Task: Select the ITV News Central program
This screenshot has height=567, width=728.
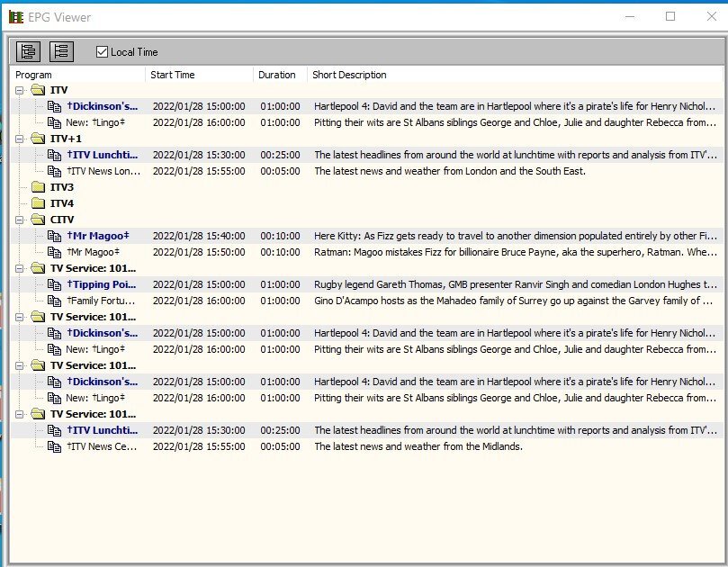Action: 102,446
